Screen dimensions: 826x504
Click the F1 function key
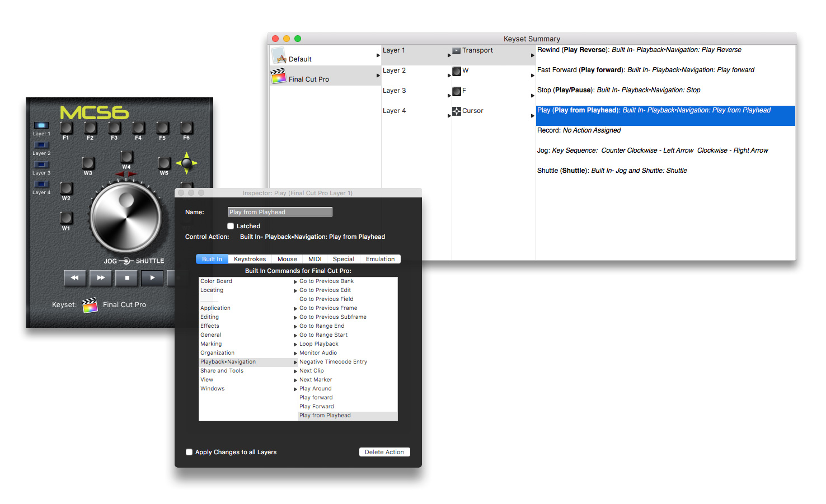tap(66, 129)
